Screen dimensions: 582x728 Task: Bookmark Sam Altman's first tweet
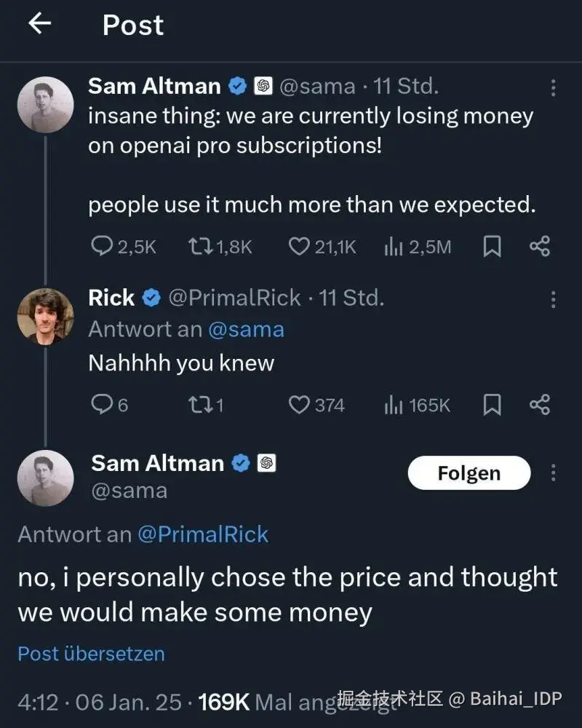pyautogui.click(x=493, y=247)
